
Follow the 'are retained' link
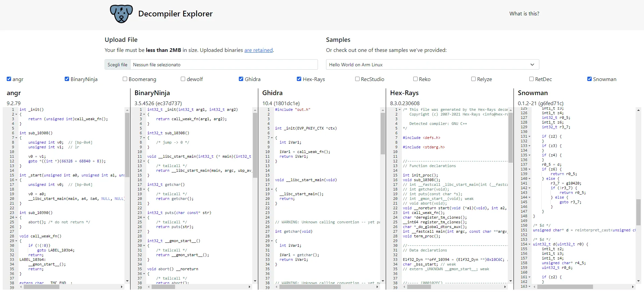point(258,50)
